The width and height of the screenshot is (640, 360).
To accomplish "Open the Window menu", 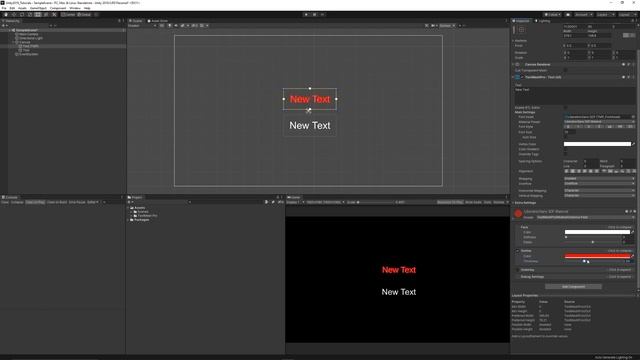I will pos(75,8).
